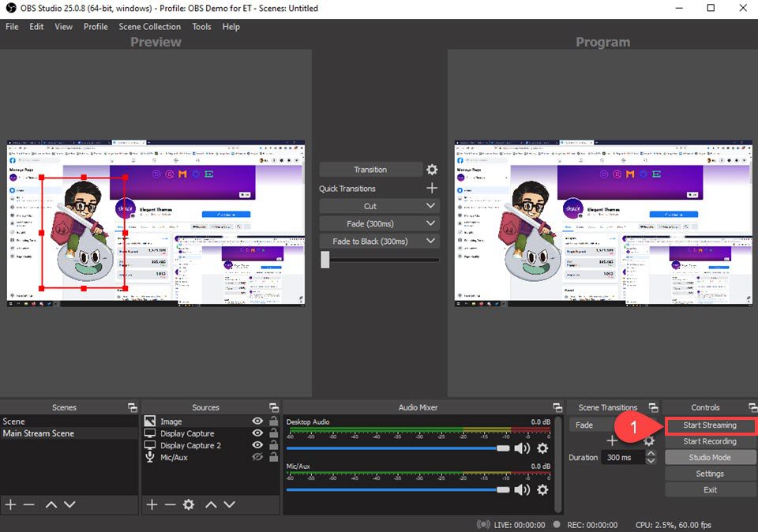Remove selected source using the minus icon
The width and height of the screenshot is (758, 532).
click(x=170, y=505)
